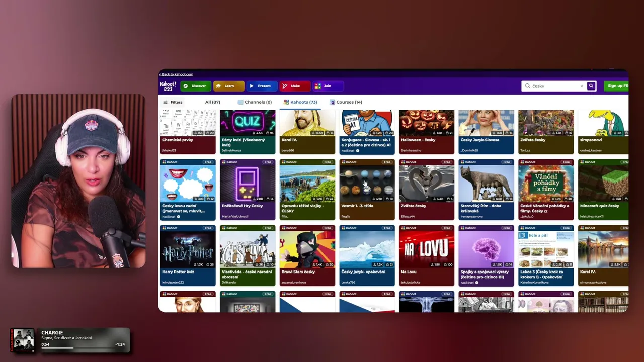The width and height of the screenshot is (644, 362).
Task: Clear the search text with the X
Action: pyautogui.click(x=582, y=86)
